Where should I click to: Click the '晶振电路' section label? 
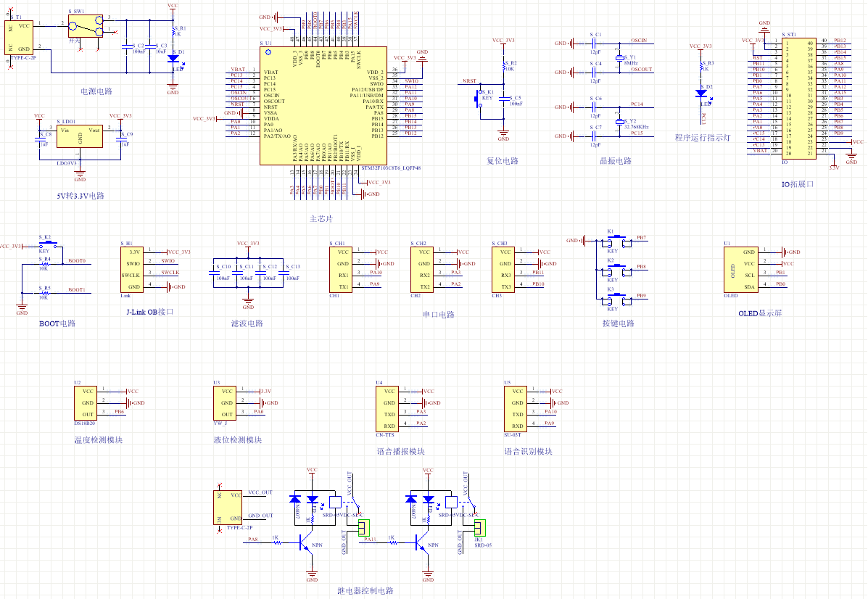[x=616, y=161]
